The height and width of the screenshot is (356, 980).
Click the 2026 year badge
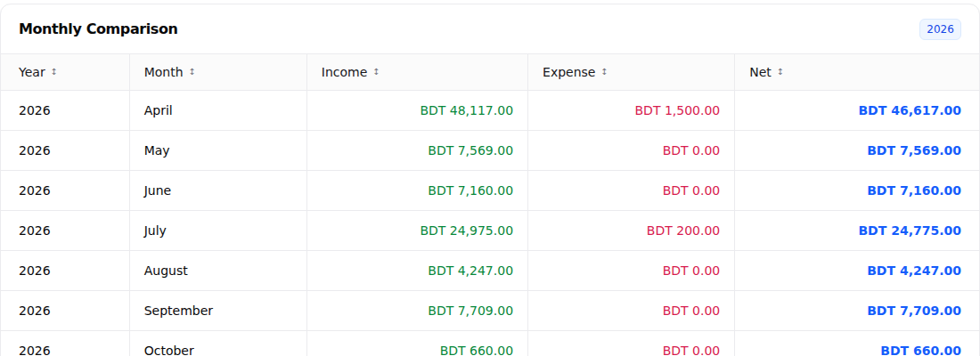click(x=940, y=29)
